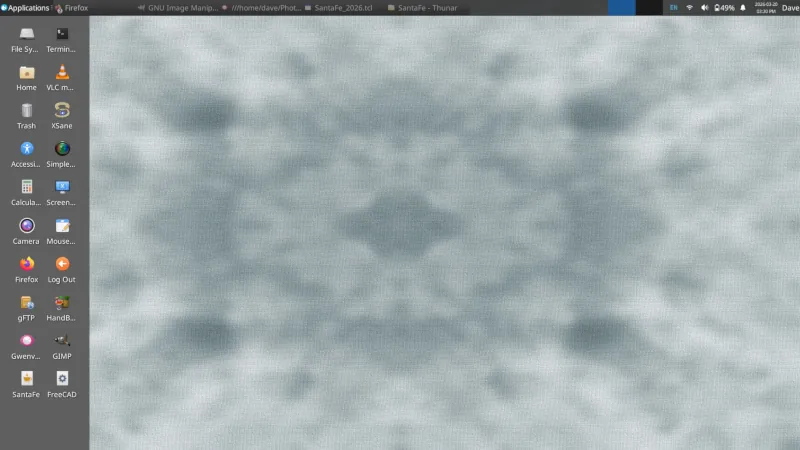Viewport: 800px width, 450px height.
Task: Click the Log Out desktop icon
Action: [62, 264]
